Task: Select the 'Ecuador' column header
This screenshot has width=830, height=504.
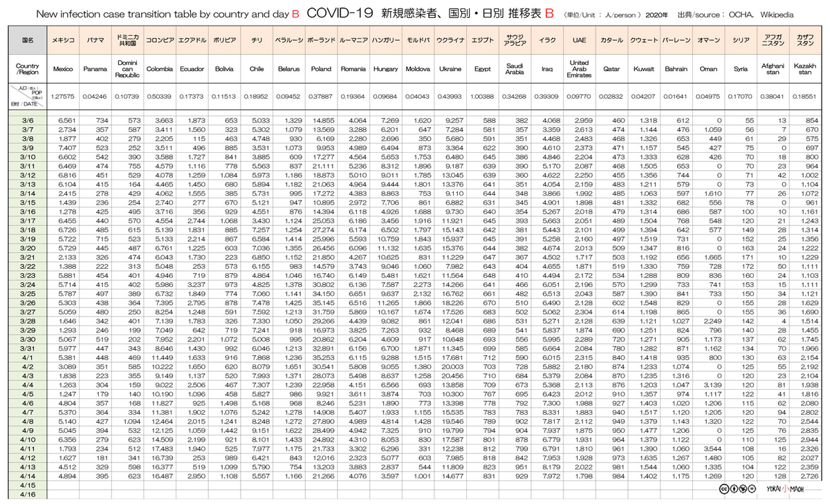Action: tap(191, 69)
